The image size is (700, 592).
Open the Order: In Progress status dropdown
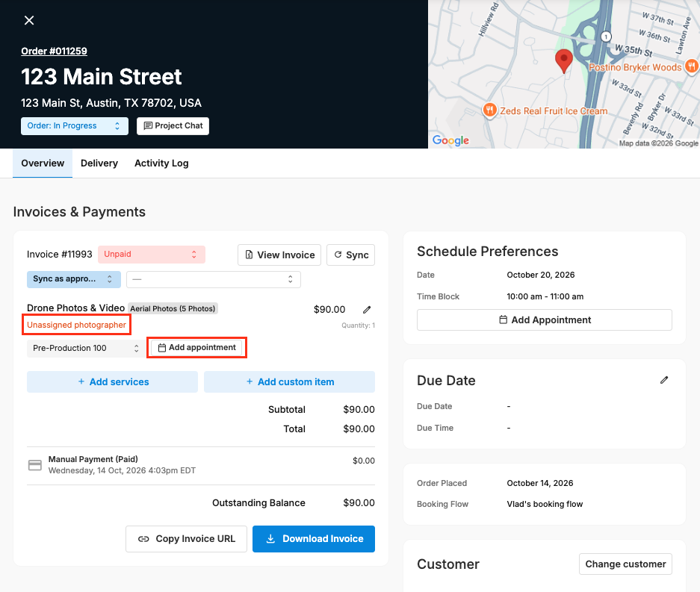tap(75, 126)
